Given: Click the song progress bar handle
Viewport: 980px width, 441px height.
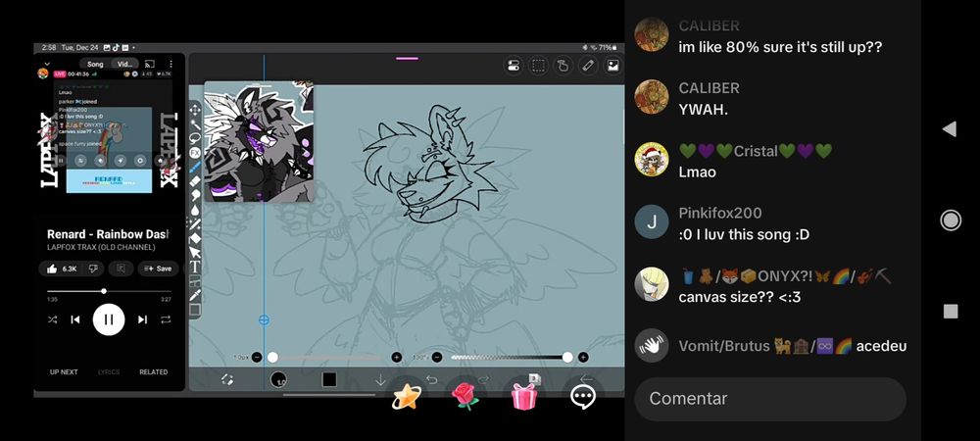Looking at the screenshot, I should pyautogui.click(x=104, y=291).
